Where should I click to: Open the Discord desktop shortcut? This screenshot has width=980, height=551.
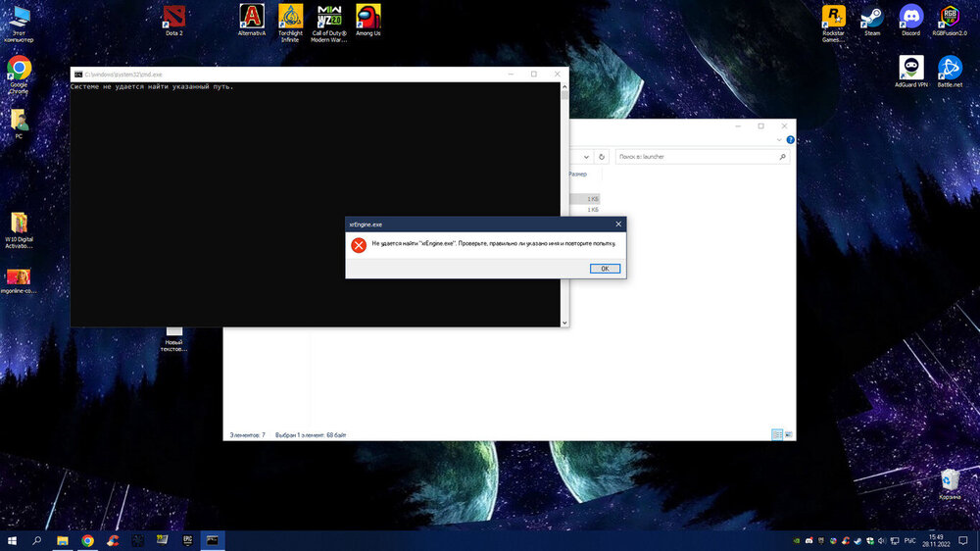click(x=910, y=21)
